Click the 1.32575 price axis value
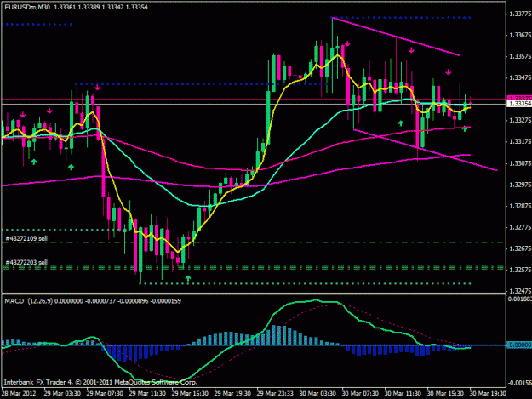The width and height of the screenshot is (532, 399). click(x=520, y=271)
